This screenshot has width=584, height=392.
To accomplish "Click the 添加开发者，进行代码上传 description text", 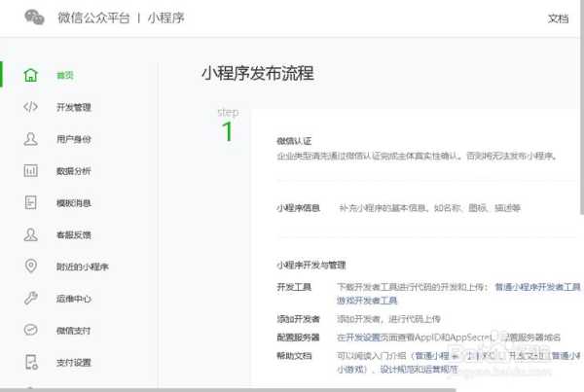I will point(388,319).
